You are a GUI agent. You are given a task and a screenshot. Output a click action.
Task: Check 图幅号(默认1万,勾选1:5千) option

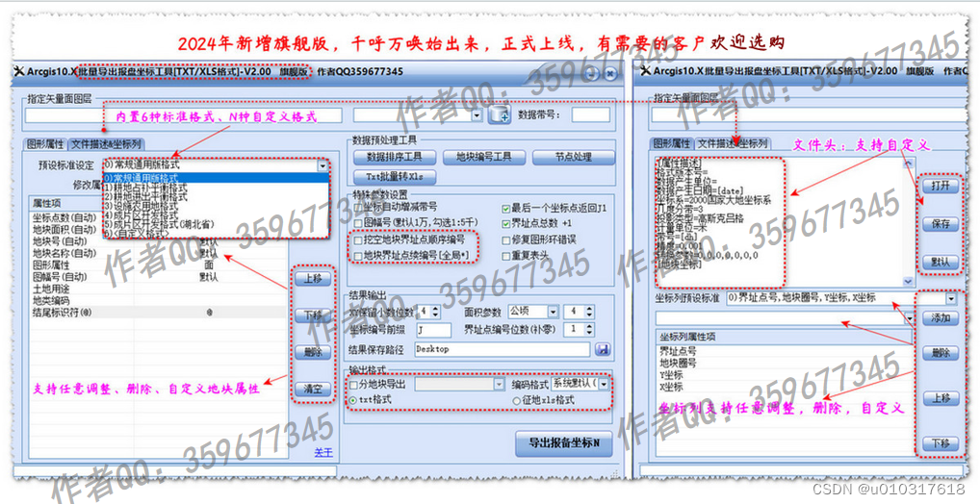point(358,222)
